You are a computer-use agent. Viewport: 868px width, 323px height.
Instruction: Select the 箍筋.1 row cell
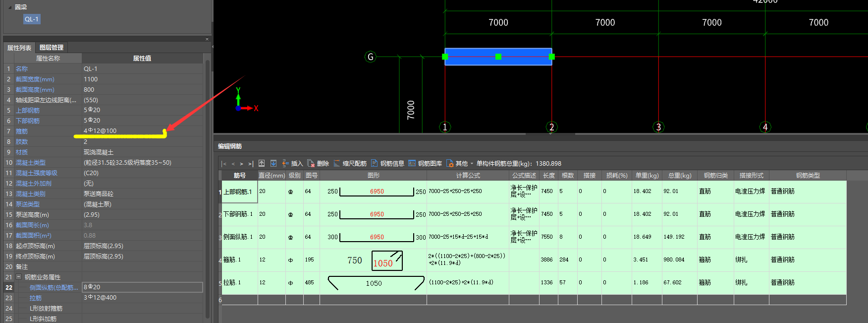click(x=239, y=260)
